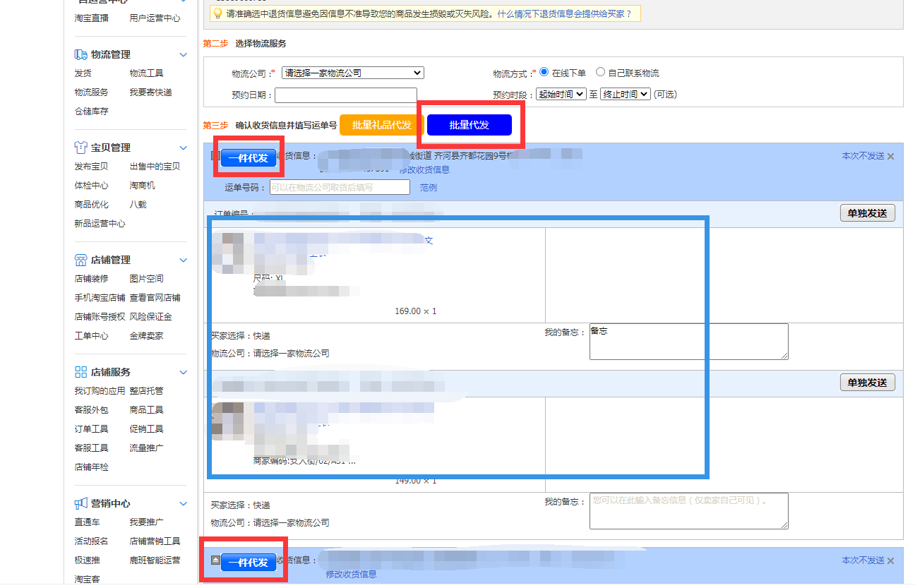Collapse the 物流管理 section chevron

184,54
